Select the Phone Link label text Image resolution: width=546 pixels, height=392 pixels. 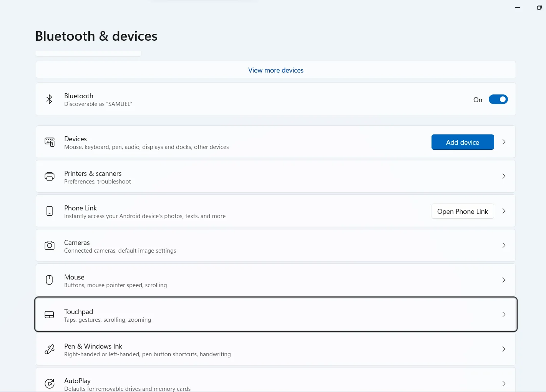[80, 208]
